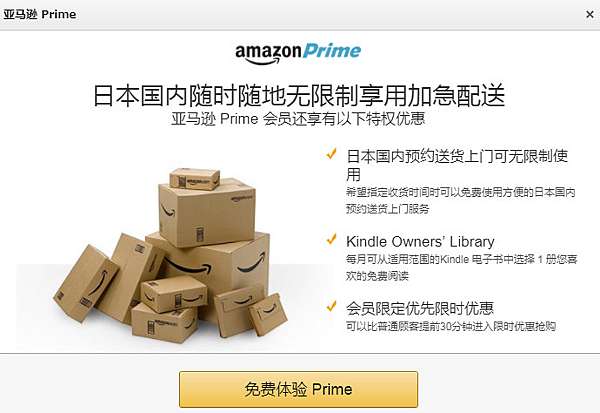Click the leftmost tilted cardboard box
The image size is (600, 413).
[x=86, y=282]
